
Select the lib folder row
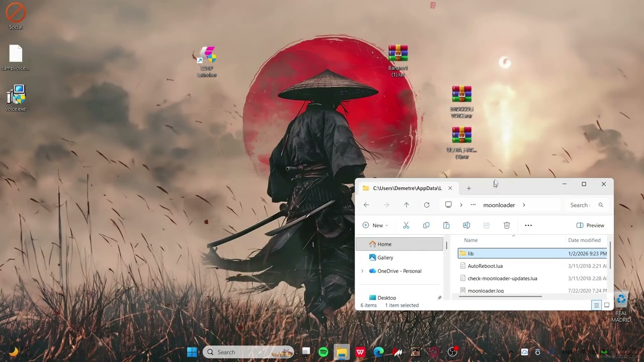(533, 253)
